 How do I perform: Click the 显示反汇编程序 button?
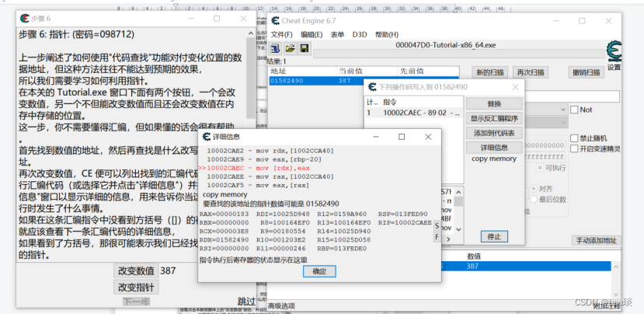pyautogui.click(x=494, y=118)
